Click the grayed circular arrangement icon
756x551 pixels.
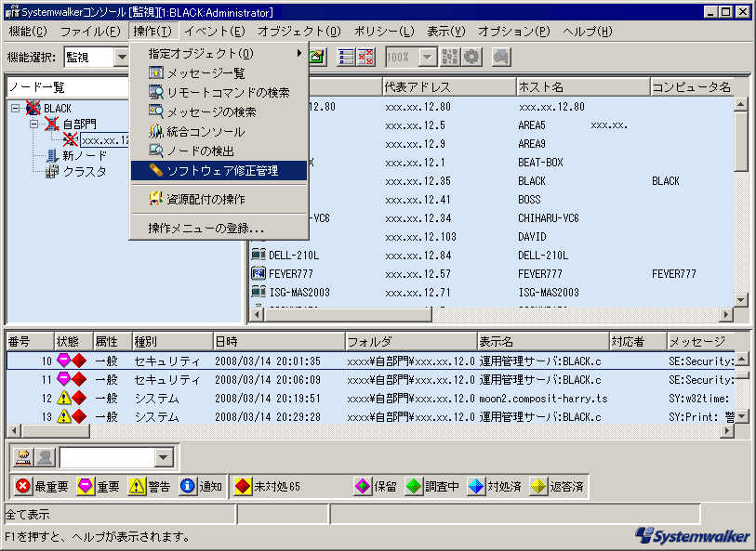click(471, 57)
